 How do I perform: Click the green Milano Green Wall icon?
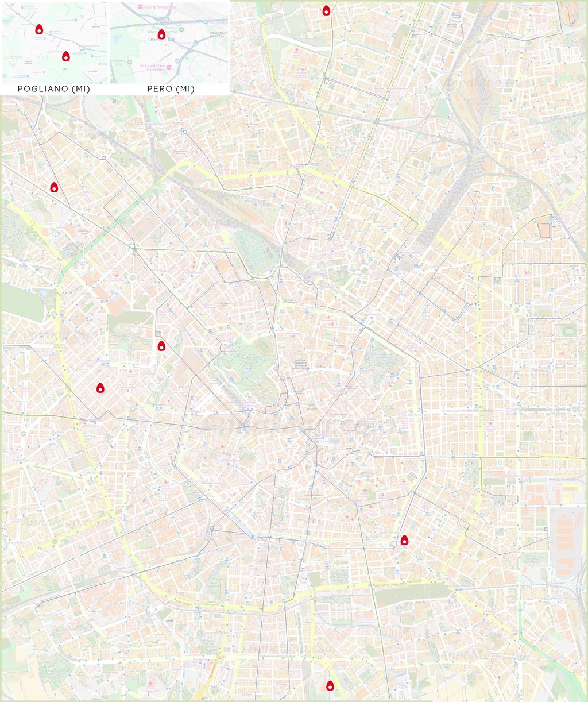[181, 29]
